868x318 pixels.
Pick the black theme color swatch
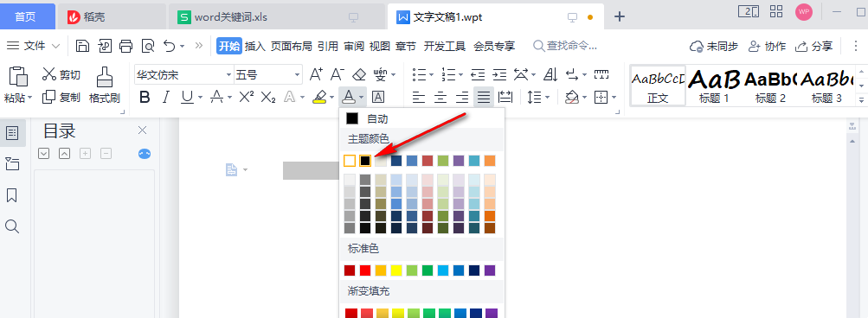click(x=365, y=161)
